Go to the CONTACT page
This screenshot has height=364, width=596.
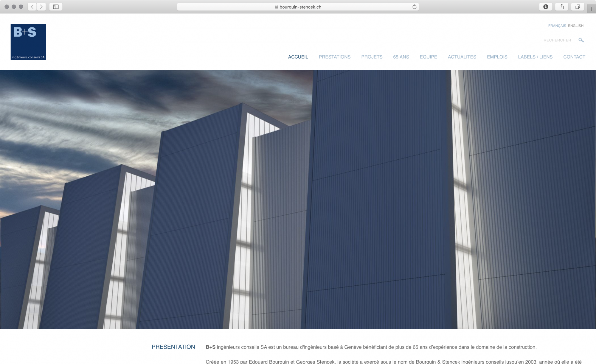[574, 57]
